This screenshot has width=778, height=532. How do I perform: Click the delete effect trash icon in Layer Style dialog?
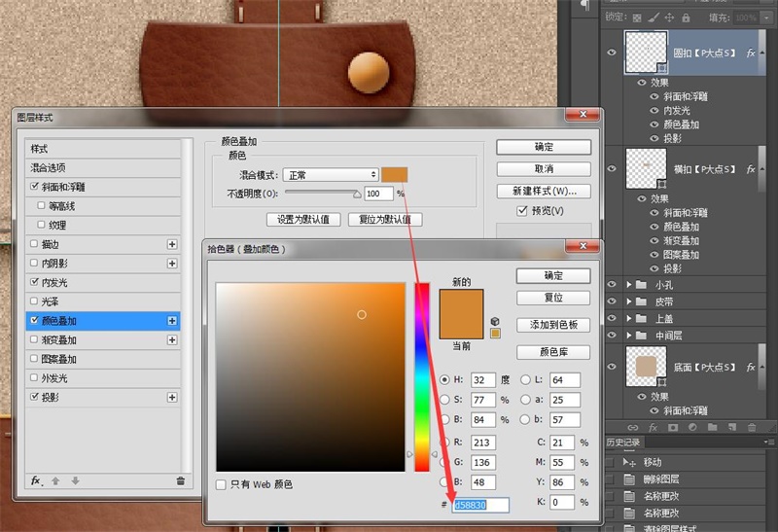[181, 480]
